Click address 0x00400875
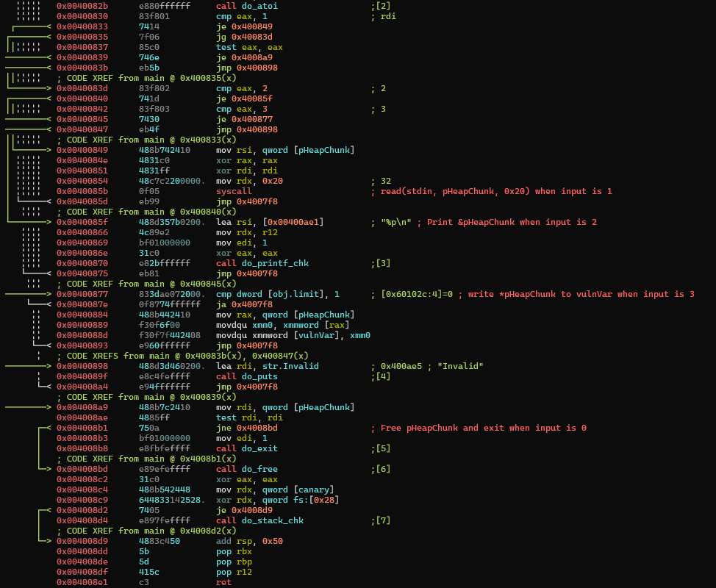 point(82,274)
